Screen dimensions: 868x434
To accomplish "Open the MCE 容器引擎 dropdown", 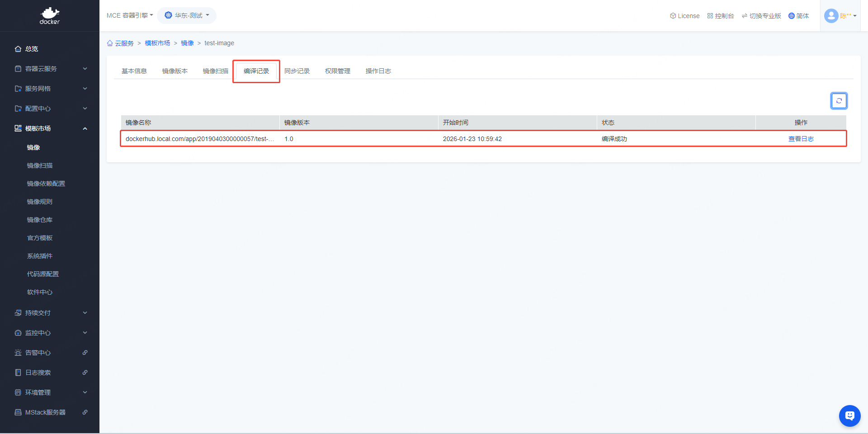I will point(130,15).
